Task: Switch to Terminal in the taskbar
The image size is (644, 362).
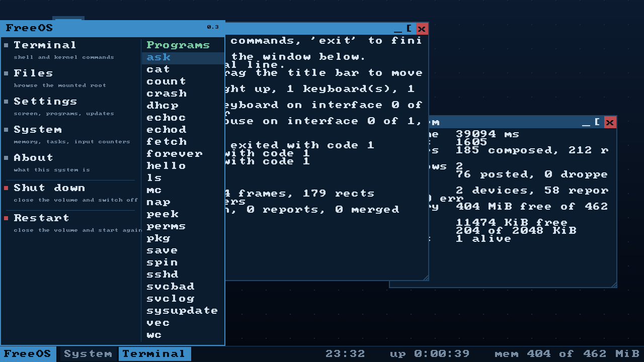Action: tap(154, 354)
